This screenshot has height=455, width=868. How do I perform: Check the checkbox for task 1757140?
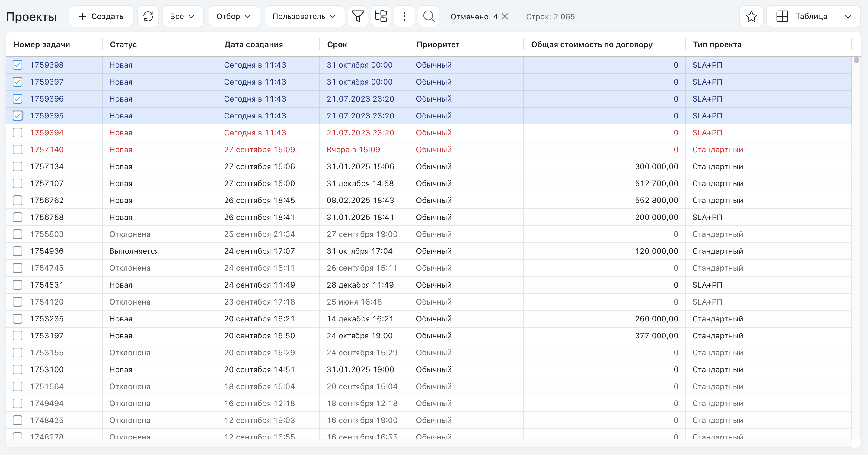pos(18,150)
